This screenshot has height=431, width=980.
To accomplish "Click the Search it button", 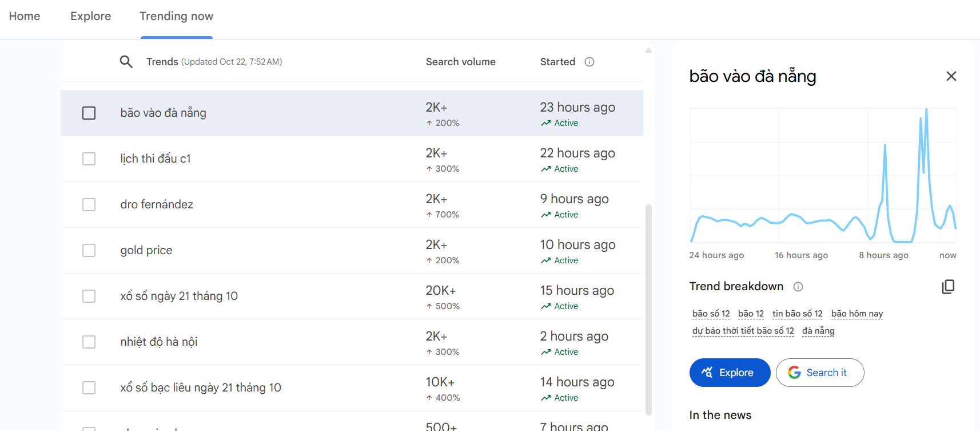I will (819, 373).
